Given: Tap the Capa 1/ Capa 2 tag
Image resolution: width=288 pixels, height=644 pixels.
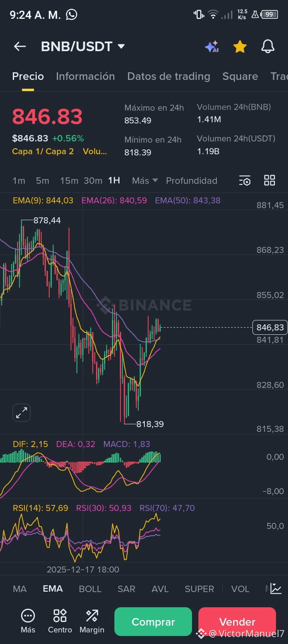Looking at the screenshot, I should click(43, 151).
